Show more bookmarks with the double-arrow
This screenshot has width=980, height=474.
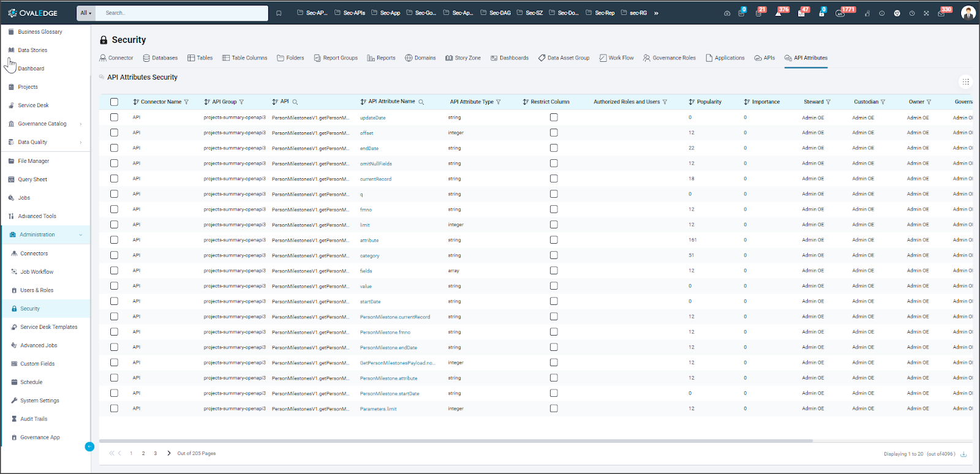click(x=656, y=13)
